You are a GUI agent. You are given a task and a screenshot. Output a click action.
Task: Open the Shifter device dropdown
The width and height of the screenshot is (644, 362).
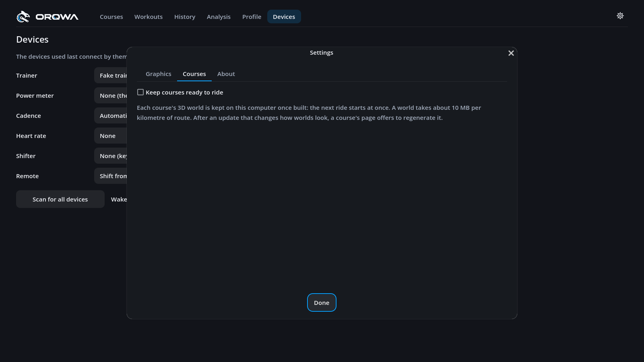tap(111, 156)
